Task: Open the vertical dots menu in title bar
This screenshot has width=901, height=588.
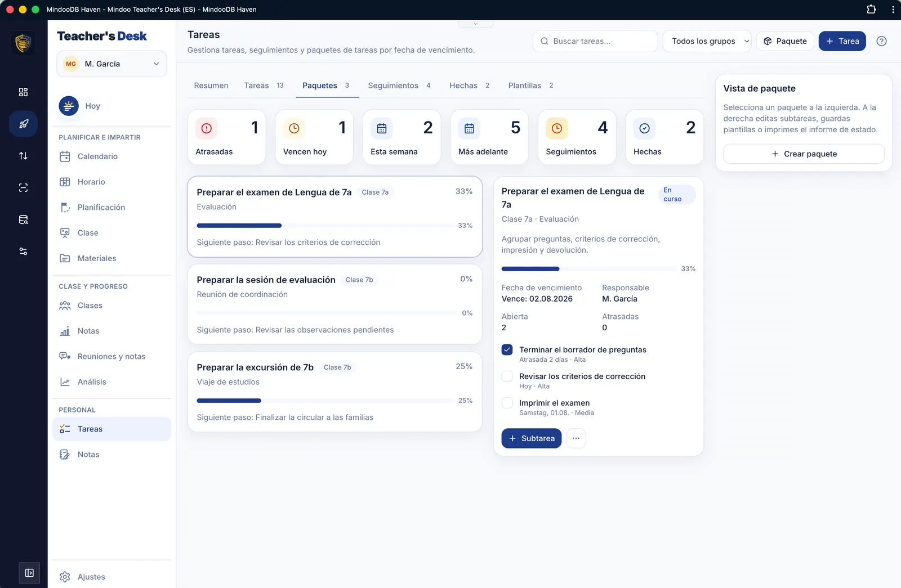Action: (893, 10)
